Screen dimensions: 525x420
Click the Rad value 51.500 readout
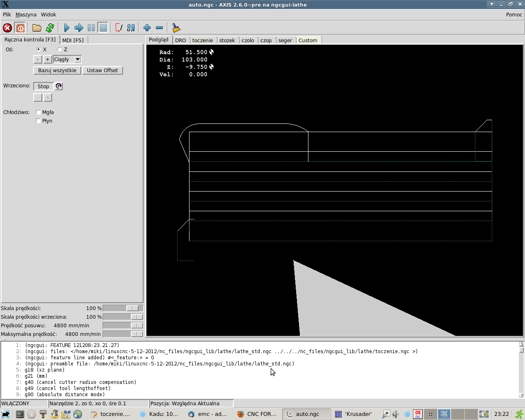[196, 52]
